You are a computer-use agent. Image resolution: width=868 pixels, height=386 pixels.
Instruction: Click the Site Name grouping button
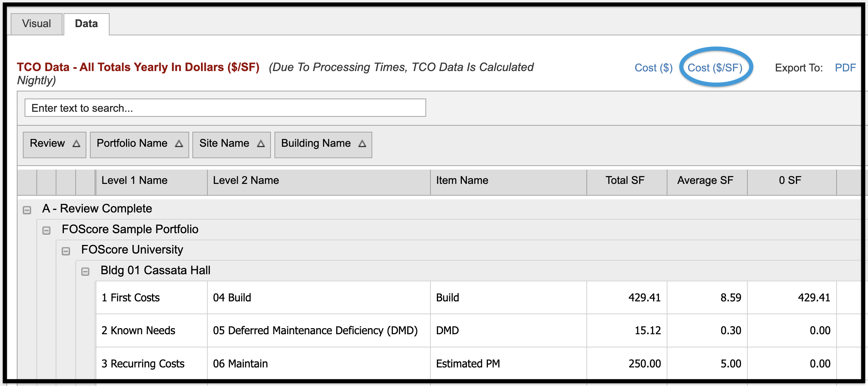(x=232, y=145)
